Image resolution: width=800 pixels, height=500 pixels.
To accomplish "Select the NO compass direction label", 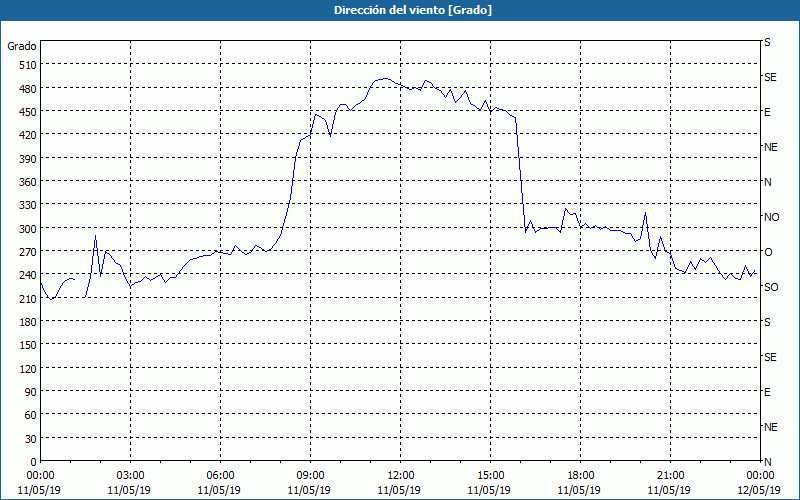I will pyautogui.click(x=772, y=217).
